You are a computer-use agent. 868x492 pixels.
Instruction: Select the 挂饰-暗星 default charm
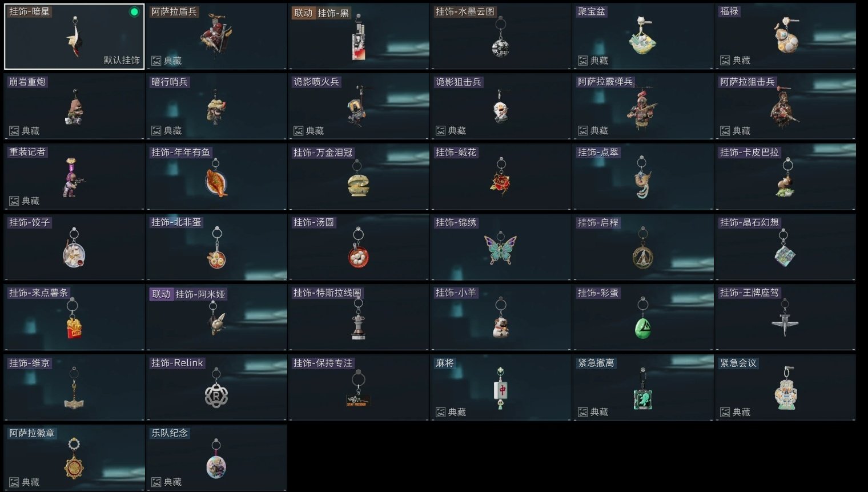(74, 37)
